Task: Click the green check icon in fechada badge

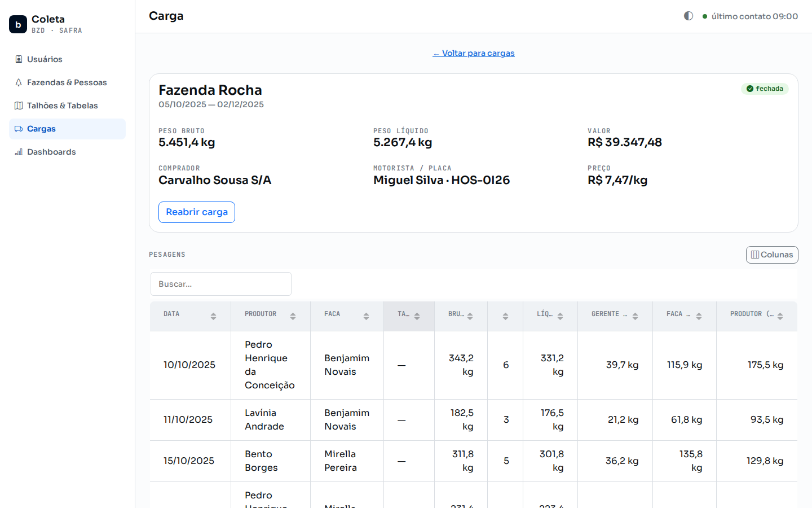Action: 750,89
